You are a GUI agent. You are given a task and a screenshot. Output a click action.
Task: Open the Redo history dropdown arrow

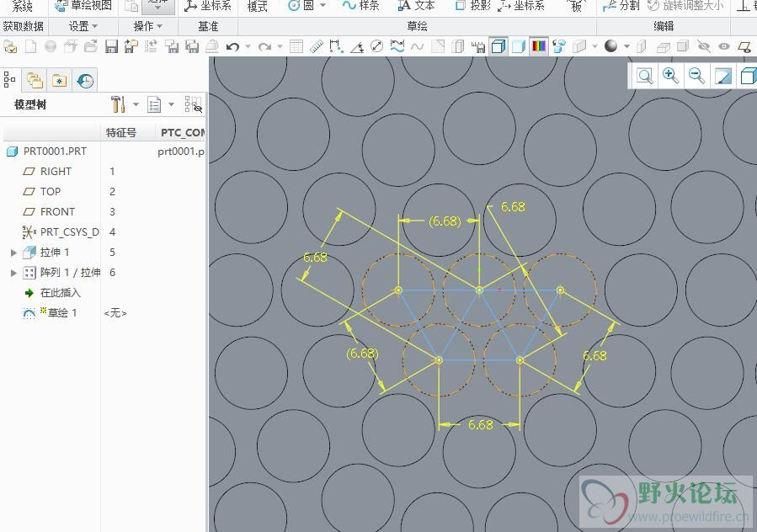click(280, 47)
